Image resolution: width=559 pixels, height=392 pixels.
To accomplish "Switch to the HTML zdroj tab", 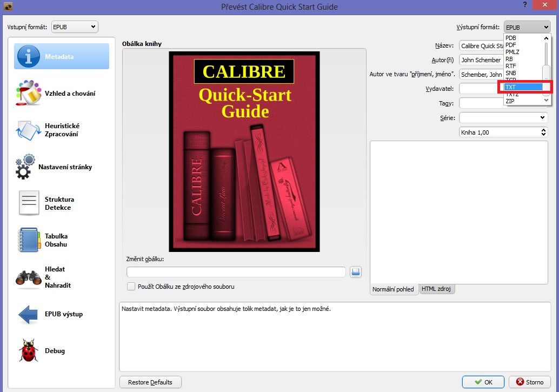I will pos(436,289).
